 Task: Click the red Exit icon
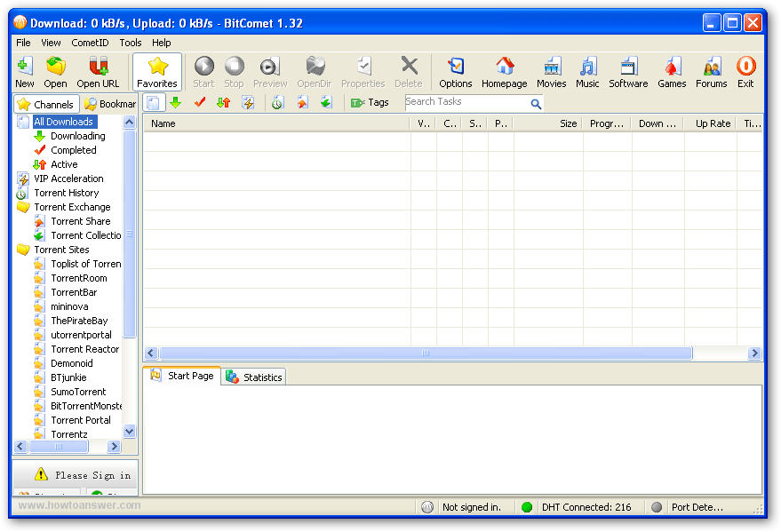(745, 72)
